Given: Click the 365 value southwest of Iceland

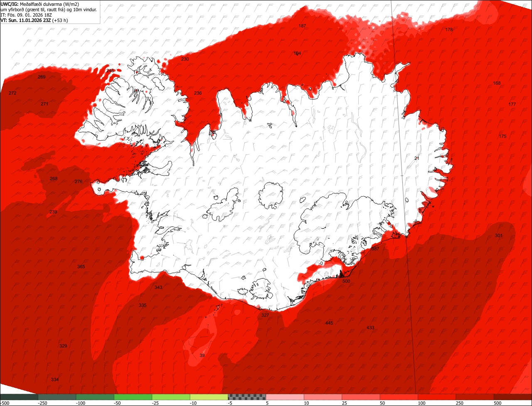Looking at the screenshot, I should pyautogui.click(x=81, y=266).
